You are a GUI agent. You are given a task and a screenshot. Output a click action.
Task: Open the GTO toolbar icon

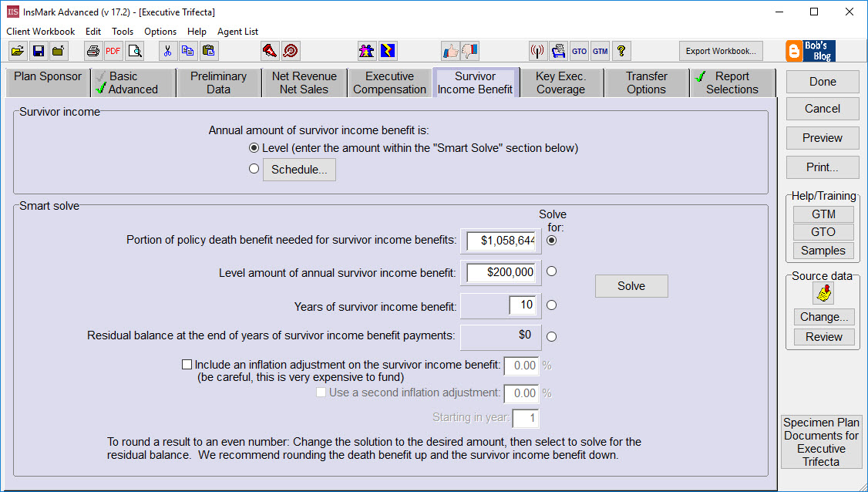tap(579, 51)
